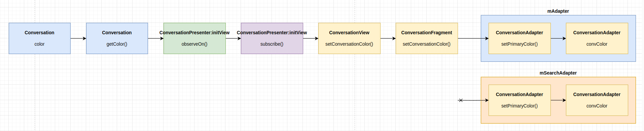Viewport: 644px width, 131px height.
Task: Select convColor box inside mSearchAdapter
Action: [x=597, y=100]
